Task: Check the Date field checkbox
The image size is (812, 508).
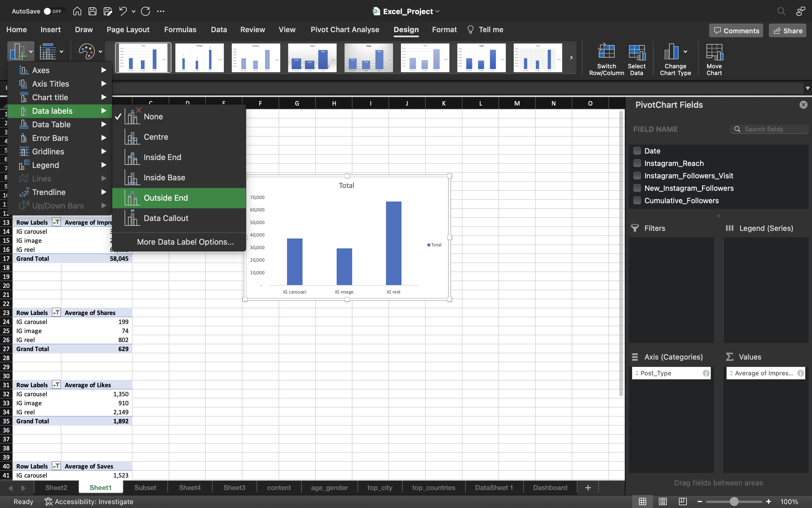Action: point(637,150)
